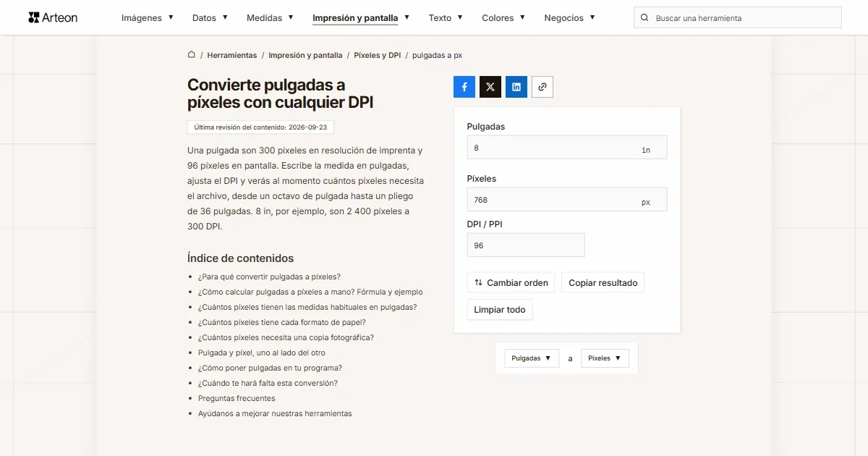The image size is (868, 456).
Task: Click the 'Índice de contenidos' heading
Action: [x=240, y=258]
